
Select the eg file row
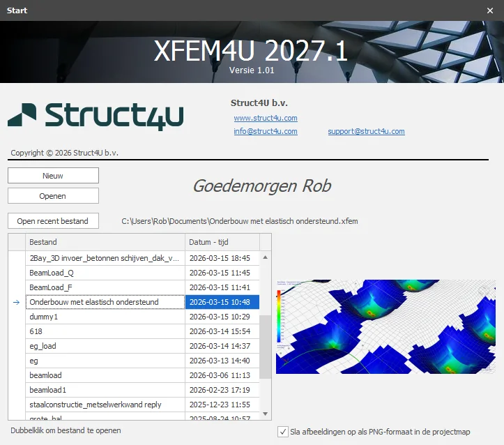pos(105,361)
